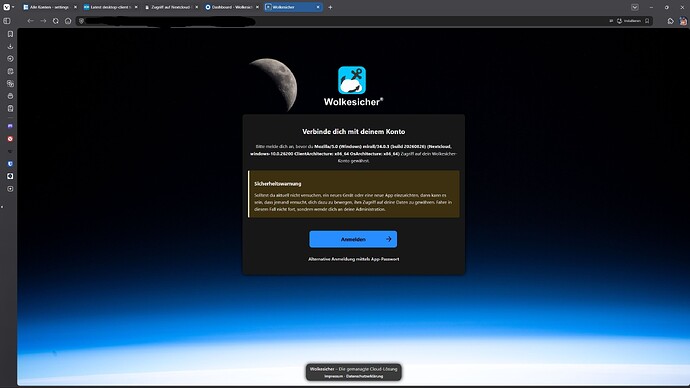Open the Datenschutzerklärung link
690x388 pixels.
coord(365,377)
